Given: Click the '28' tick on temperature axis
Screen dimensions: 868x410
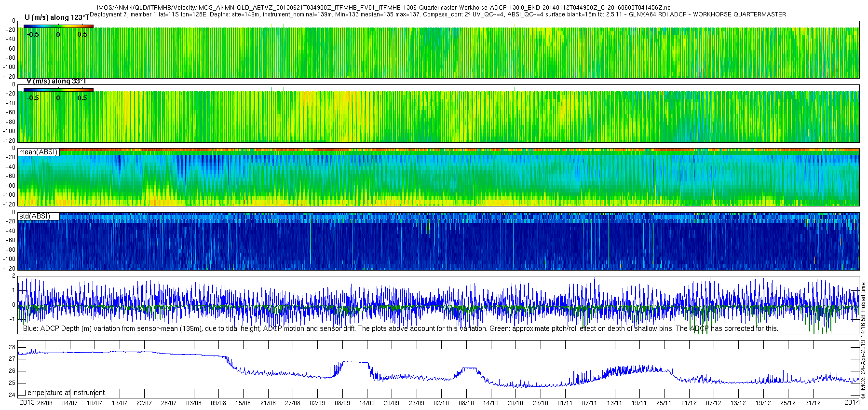Looking at the screenshot, I should pos(12,347).
